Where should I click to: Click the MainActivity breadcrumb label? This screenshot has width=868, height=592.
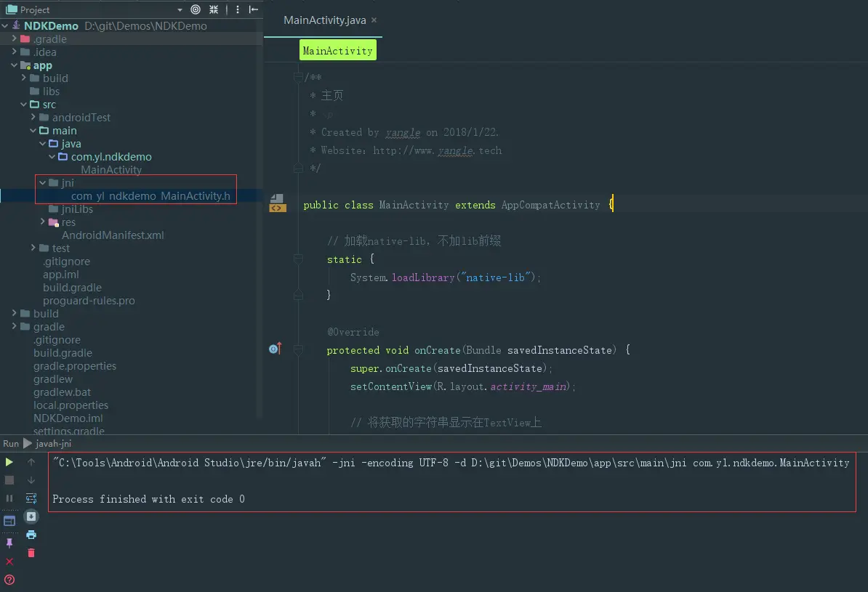(x=338, y=50)
